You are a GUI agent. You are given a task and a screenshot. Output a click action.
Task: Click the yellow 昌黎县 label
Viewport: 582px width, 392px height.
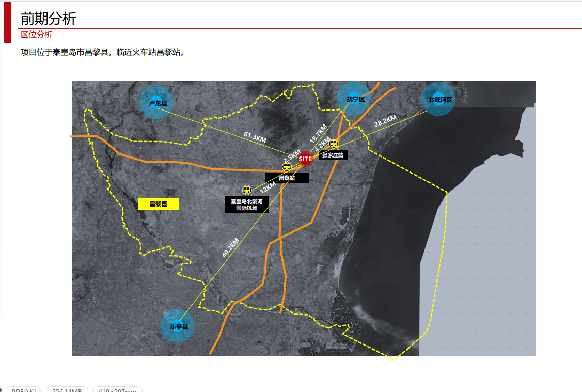[159, 205]
